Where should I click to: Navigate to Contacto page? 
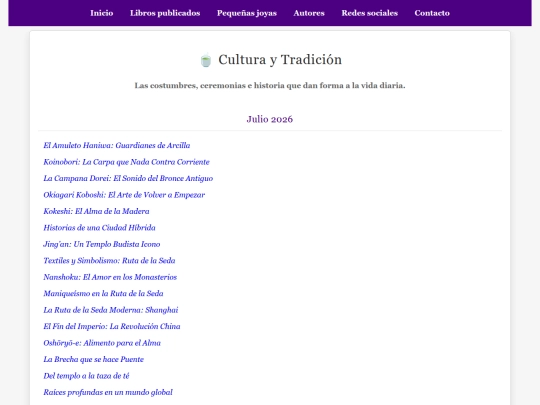(x=432, y=13)
